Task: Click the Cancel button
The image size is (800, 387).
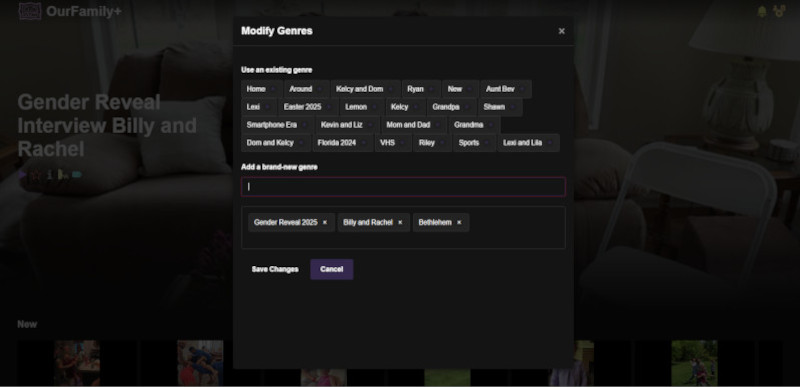Action: pos(332,269)
